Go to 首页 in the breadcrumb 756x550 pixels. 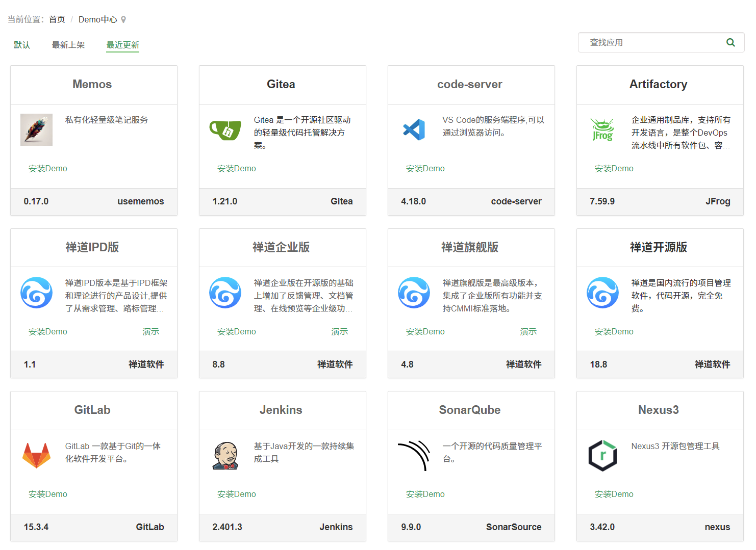(57, 19)
